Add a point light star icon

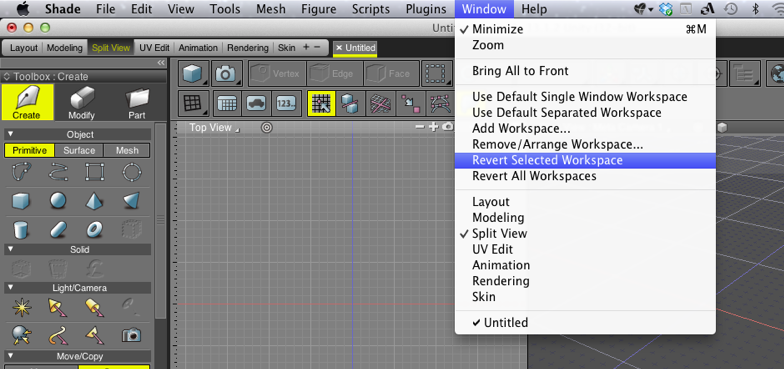tap(22, 308)
